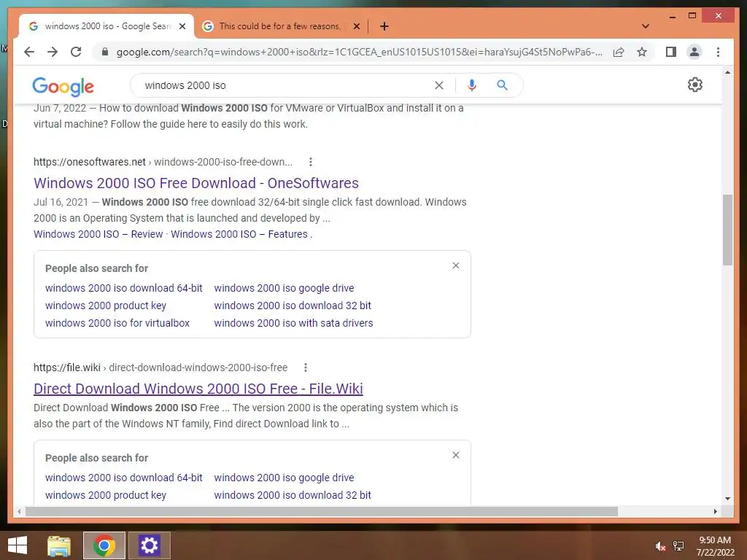747x560 pixels.
Task: Click the scroll down arrow
Action: tap(727, 499)
